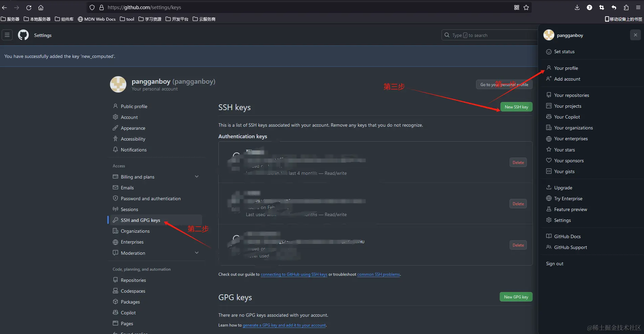Image resolution: width=644 pixels, height=334 pixels.
Task: Open Password and authentication settings
Action: (151, 199)
